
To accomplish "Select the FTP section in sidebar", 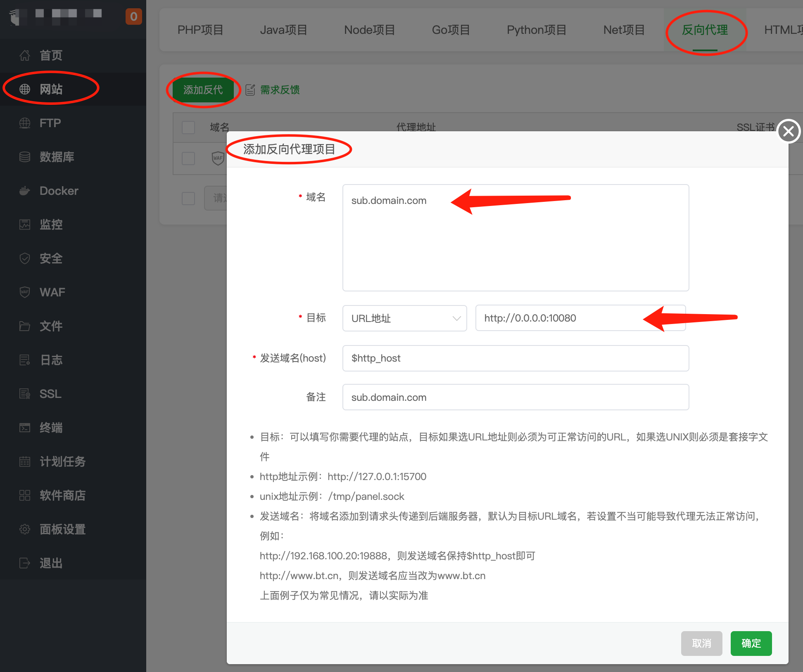I will tap(50, 123).
